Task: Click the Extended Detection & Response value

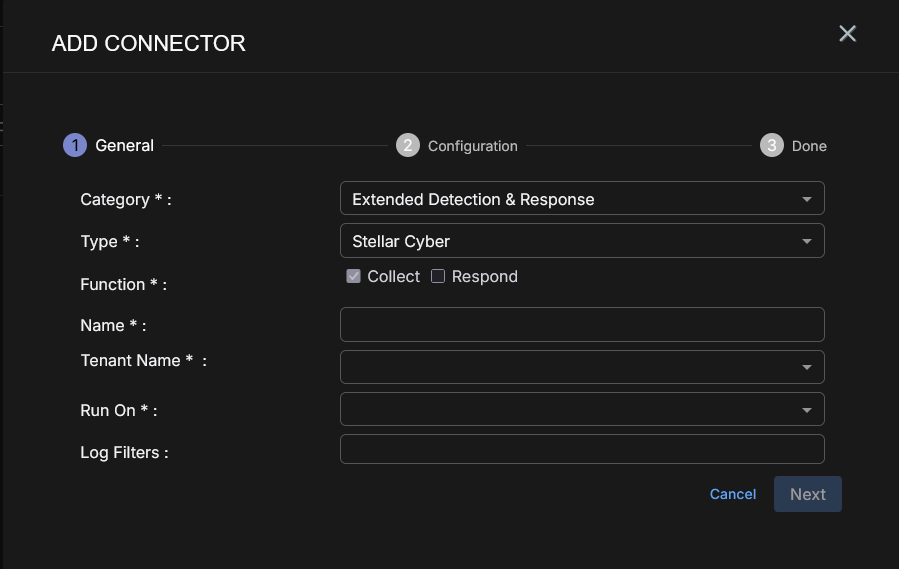Action: tap(473, 199)
